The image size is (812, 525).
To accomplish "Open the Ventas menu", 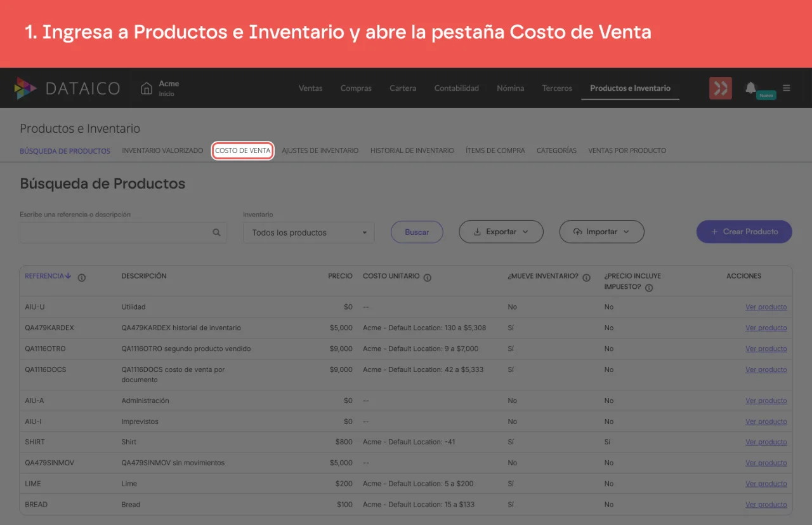I will click(x=310, y=88).
